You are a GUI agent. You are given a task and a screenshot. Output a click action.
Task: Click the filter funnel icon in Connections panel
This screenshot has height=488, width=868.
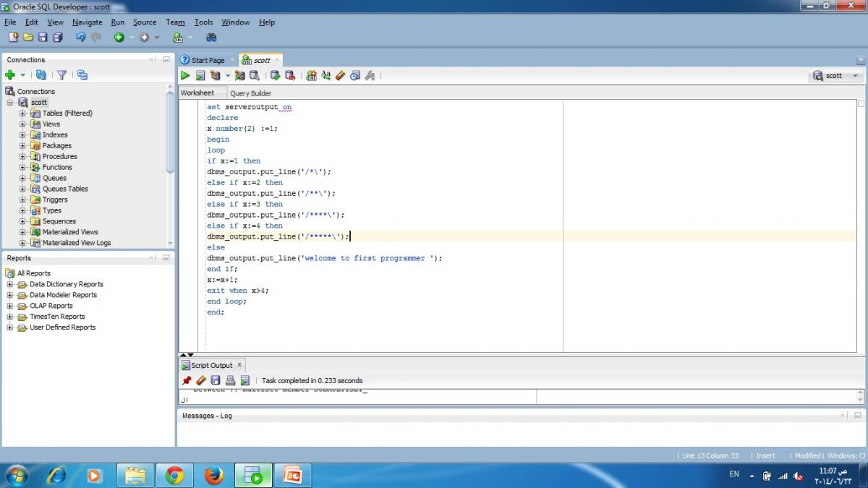[61, 75]
